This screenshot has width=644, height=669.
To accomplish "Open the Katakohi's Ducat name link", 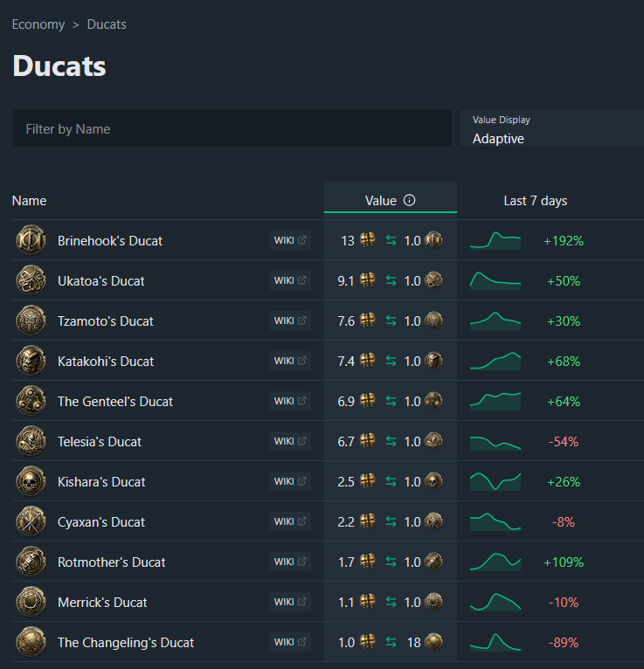I will tap(106, 361).
